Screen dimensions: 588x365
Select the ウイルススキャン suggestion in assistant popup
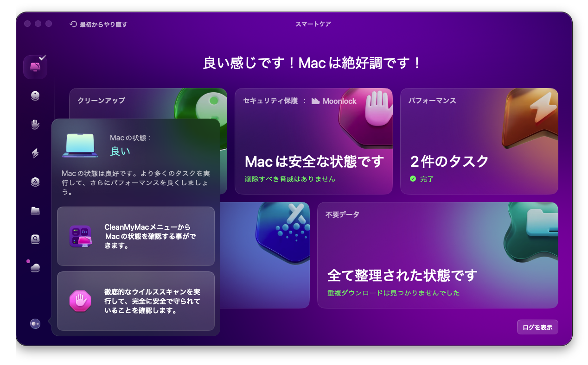[135, 301]
